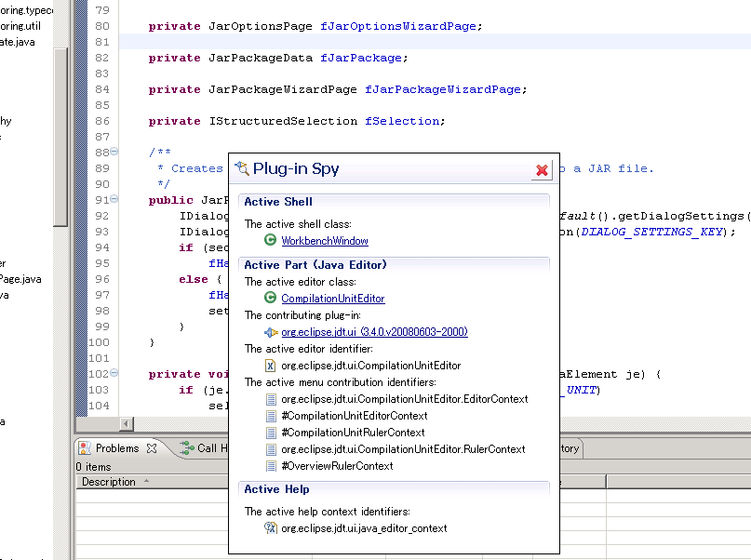Image resolution: width=751 pixels, height=560 pixels.
Task: Click the help context icon beside java_editor_context
Action: click(x=271, y=528)
